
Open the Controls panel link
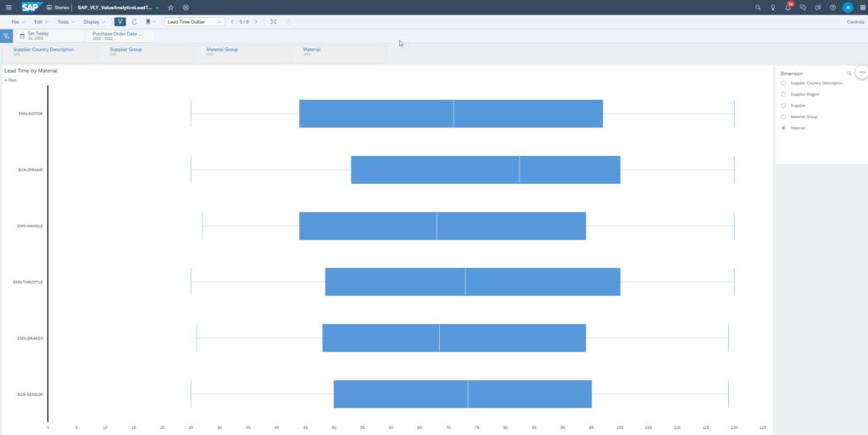(x=855, y=21)
